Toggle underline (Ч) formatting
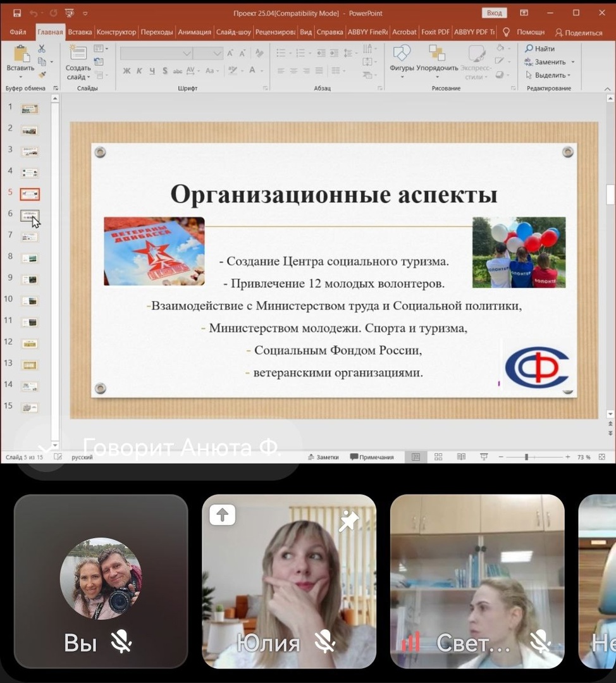Viewport: 616px width, 683px height. coord(152,71)
